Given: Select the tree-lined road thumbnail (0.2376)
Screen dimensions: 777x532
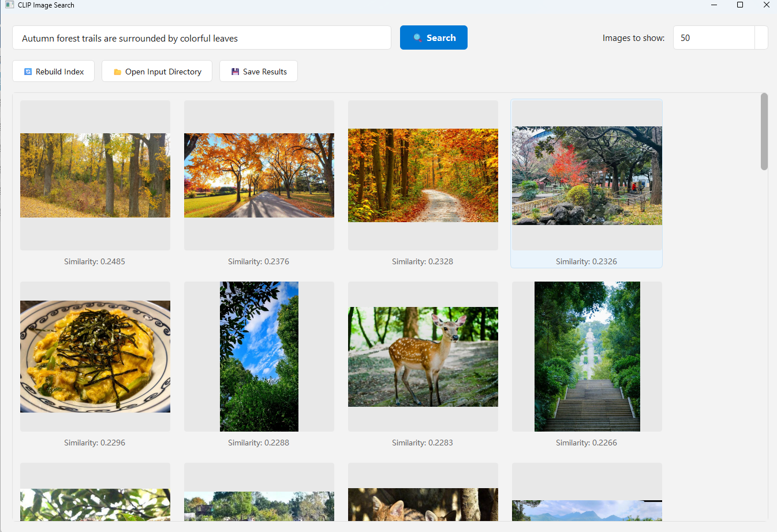Looking at the screenshot, I should point(259,175).
